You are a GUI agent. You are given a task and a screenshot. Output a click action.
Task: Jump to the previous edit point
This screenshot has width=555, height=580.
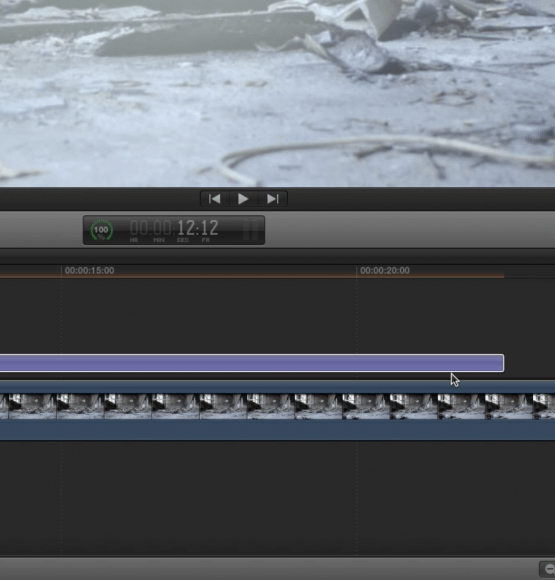(x=215, y=199)
